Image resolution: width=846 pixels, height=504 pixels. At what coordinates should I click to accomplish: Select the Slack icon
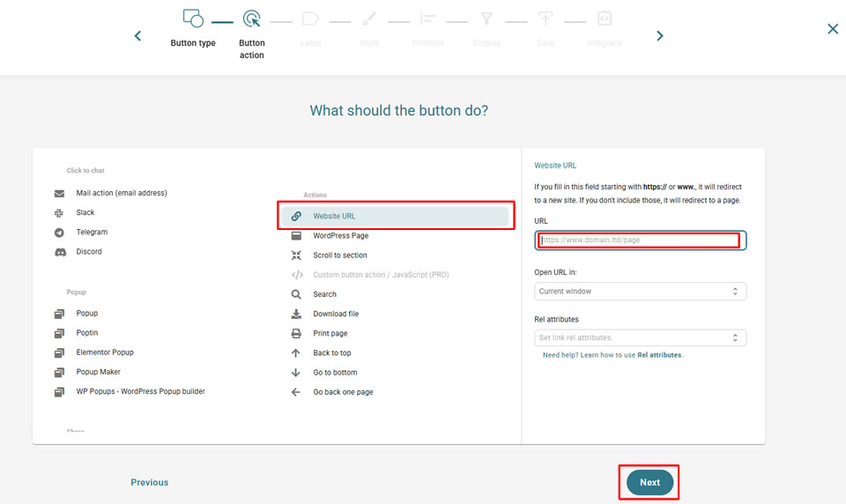tap(59, 213)
